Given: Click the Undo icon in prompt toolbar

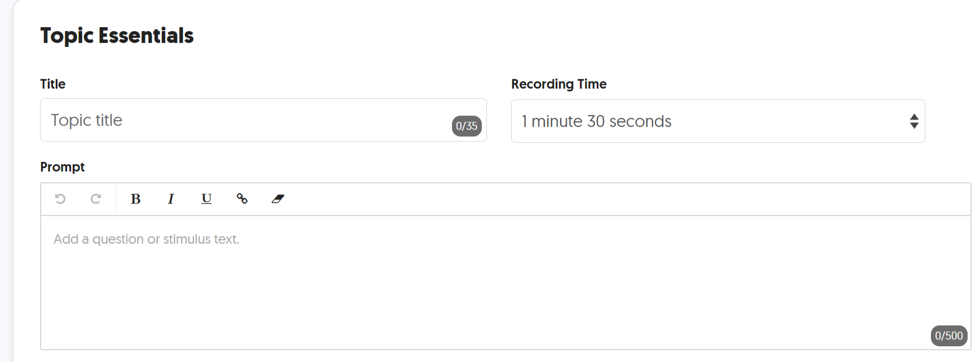Looking at the screenshot, I should click(x=60, y=198).
